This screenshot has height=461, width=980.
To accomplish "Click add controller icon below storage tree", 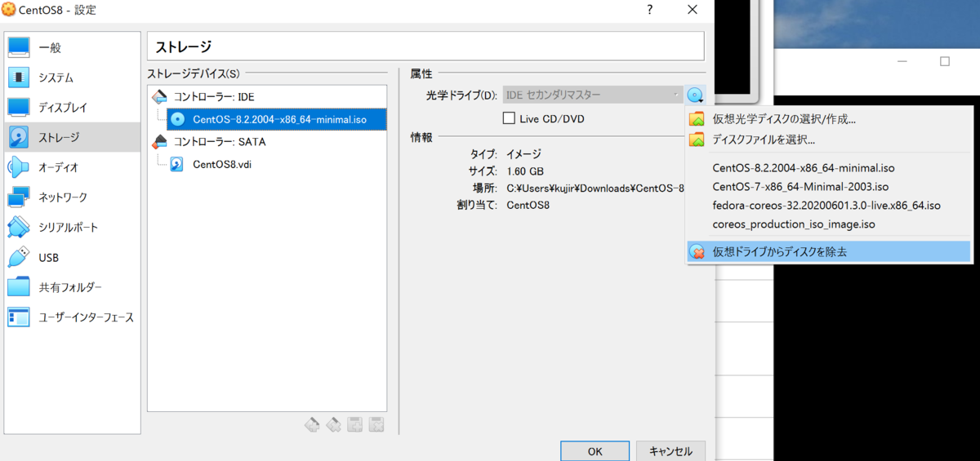I will [x=312, y=424].
